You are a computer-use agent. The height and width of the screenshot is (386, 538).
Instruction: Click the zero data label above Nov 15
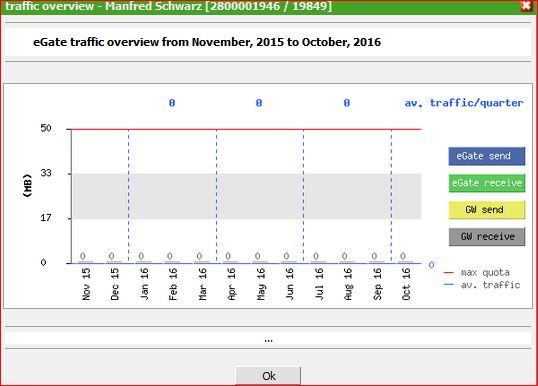pyautogui.click(x=82, y=256)
